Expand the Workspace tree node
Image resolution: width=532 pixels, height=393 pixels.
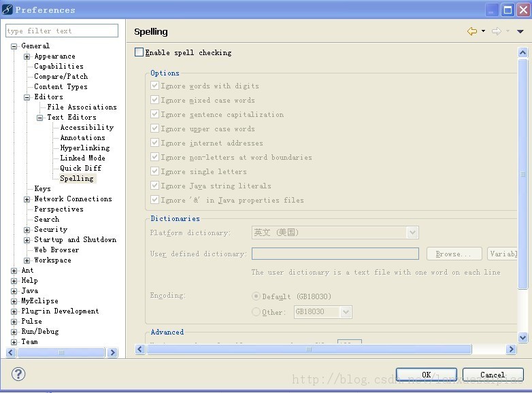point(27,260)
